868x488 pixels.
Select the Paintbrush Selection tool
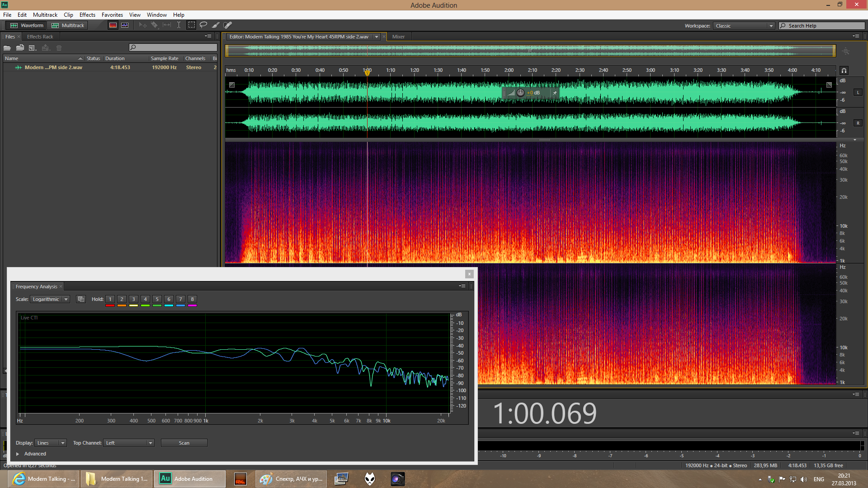216,25
